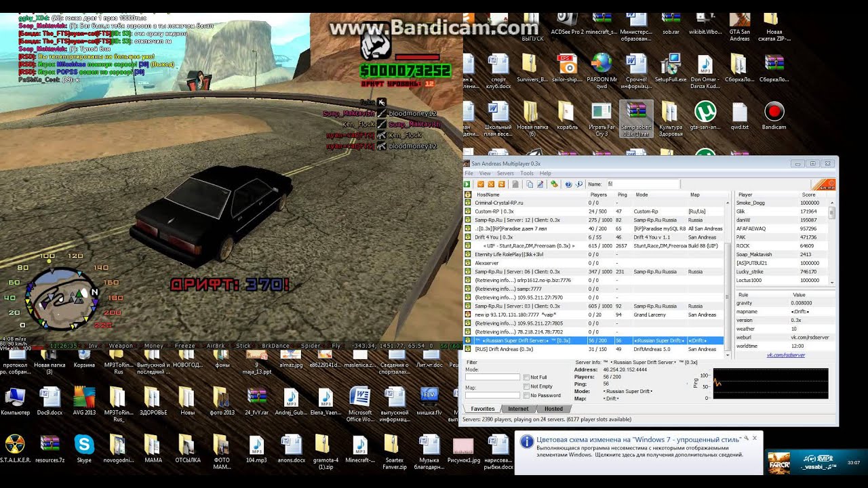Viewport: 868px width, 488px height.
Task: Sort server list by Players column
Action: click(x=600, y=195)
